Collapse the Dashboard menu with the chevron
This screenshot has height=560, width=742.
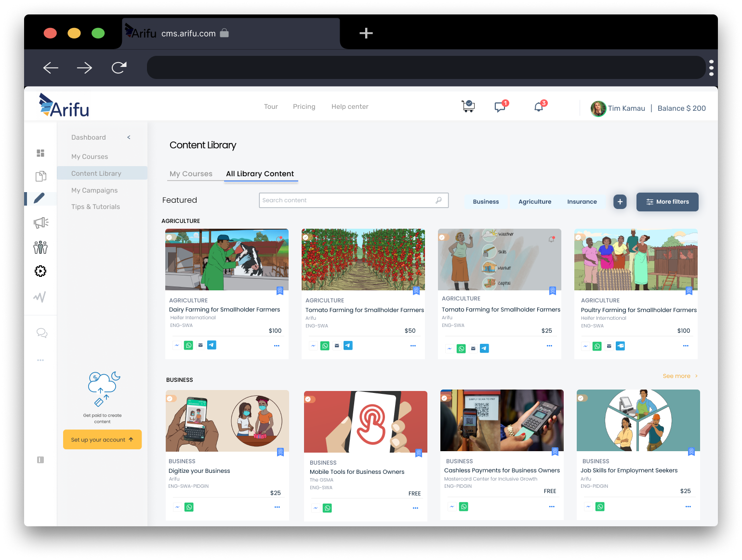point(129,137)
